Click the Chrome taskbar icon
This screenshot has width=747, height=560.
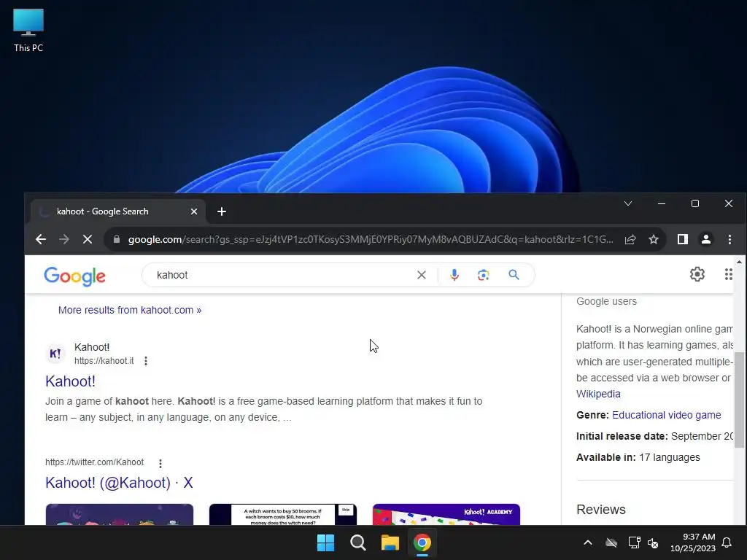[x=422, y=542]
